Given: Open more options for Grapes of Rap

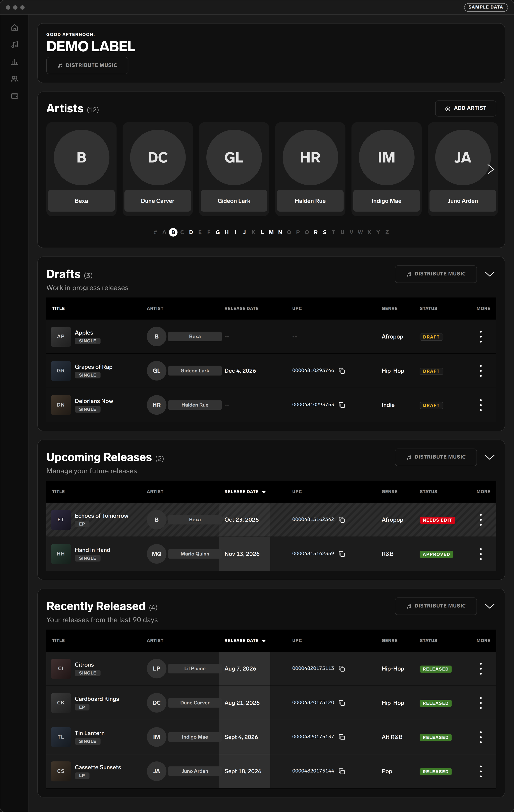Looking at the screenshot, I should 481,371.
